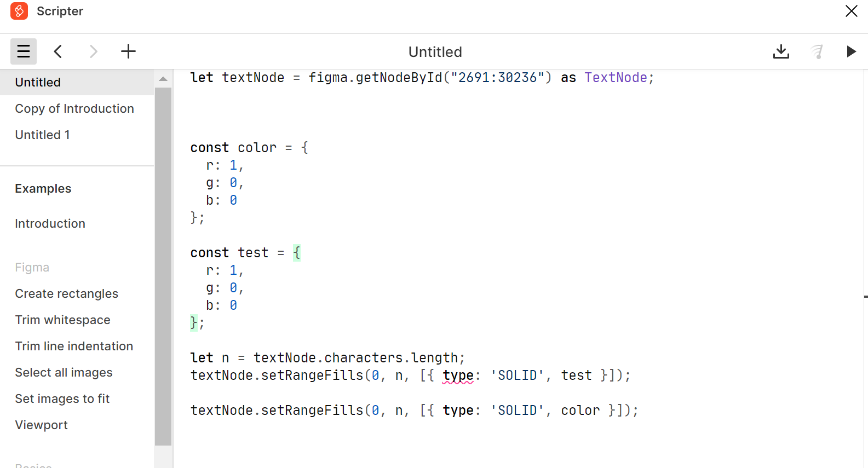Toggle the sidebar menu hamburger icon
The width and height of the screenshot is (868, 468).
tap(24, 51)
